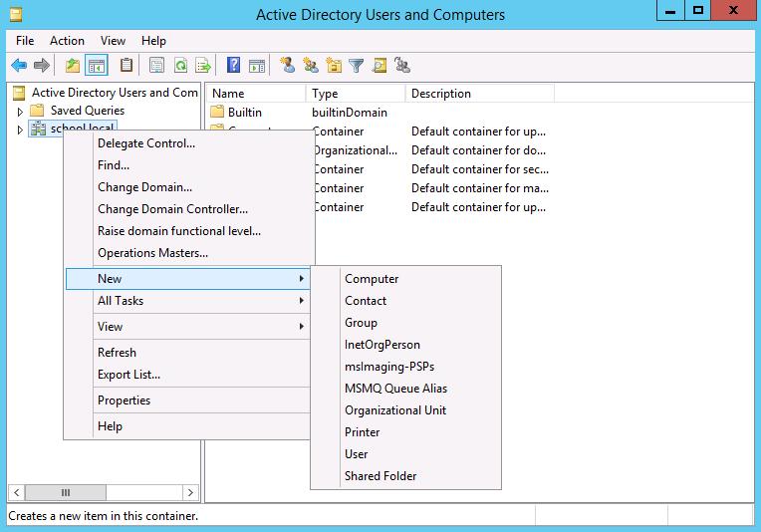Viewport: 761px width, 532px height.
Task: Open the All Tasks submenu
Action: [187, 301]
